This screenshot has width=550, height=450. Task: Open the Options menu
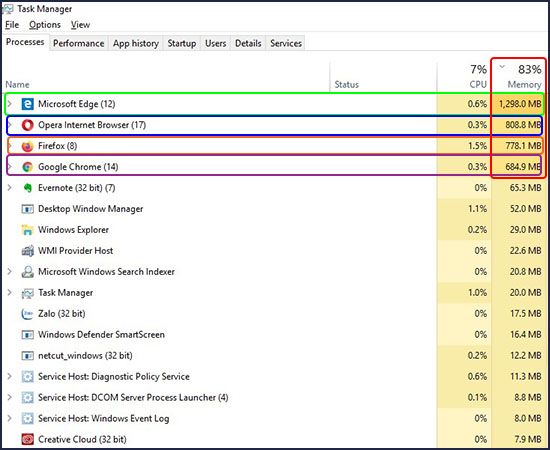tap(45, 25)
